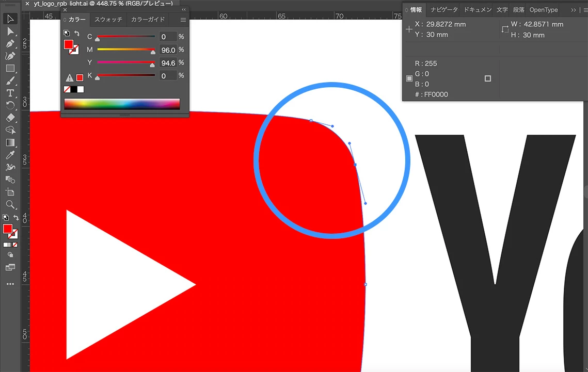Select the Eraser tool
Image resolution: width=588 pixels, height=372 pixels.
(x=10, y=118)
